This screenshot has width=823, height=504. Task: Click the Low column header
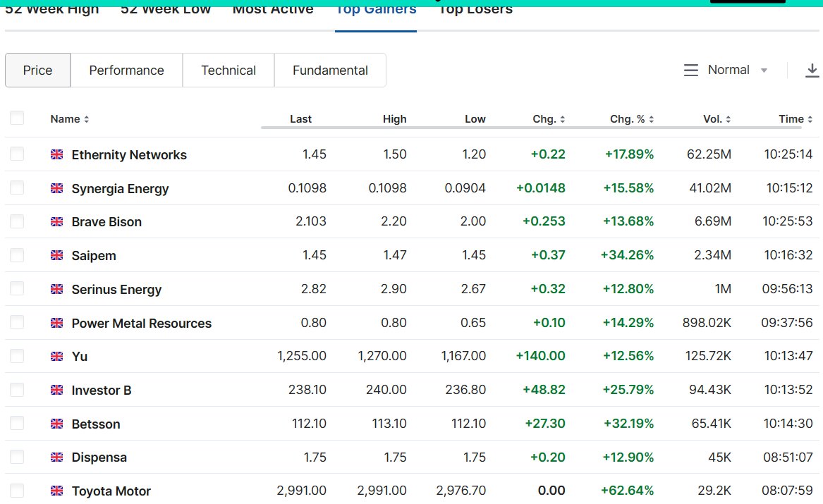click(x=475, y=119)
